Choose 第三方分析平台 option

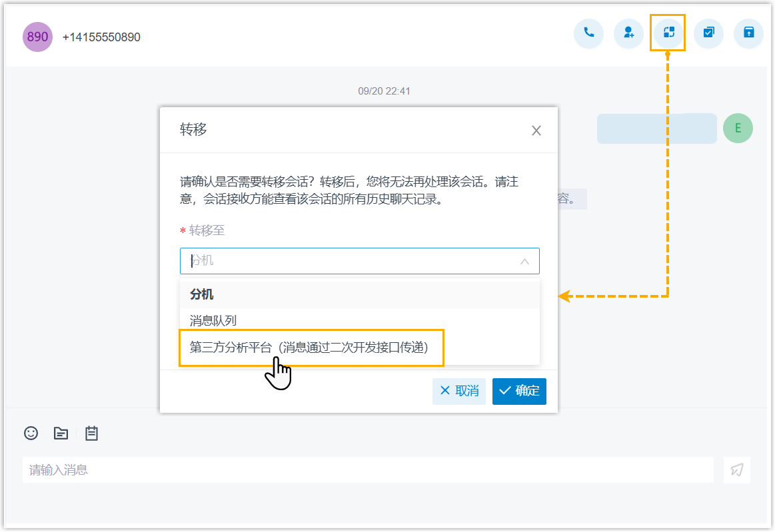[309, 348]
